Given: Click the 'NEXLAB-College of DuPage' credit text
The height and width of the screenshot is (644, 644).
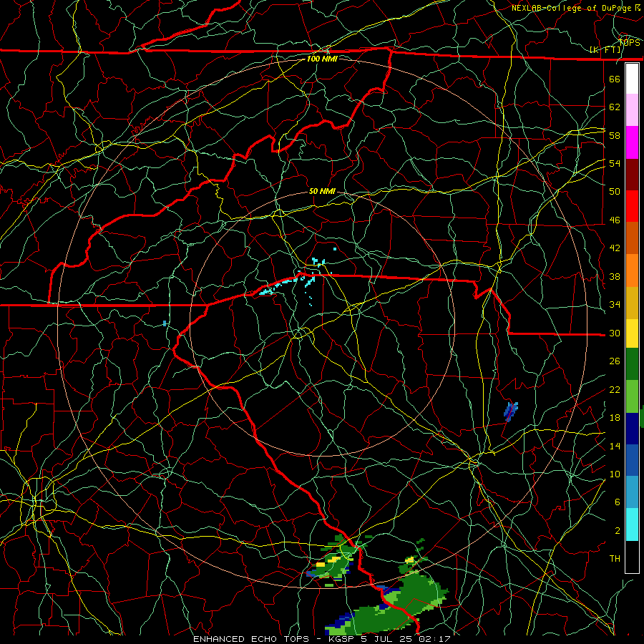Looking at the screenshot, I should coord(570,8).
